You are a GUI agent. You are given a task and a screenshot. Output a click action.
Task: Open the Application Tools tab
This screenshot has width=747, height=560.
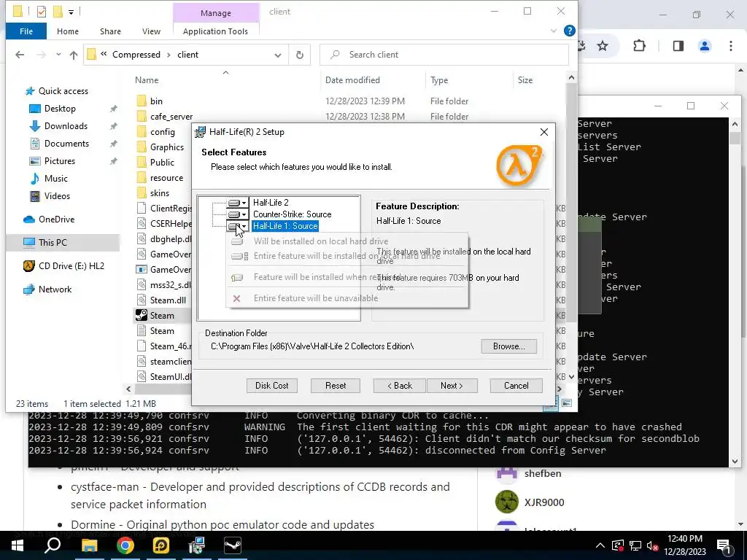coord(215,31)
